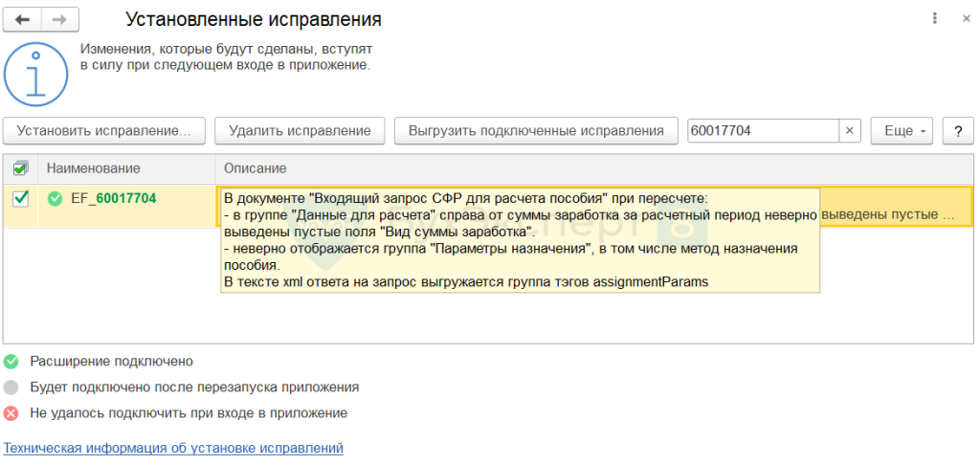Click Выгрузить подключенные исправления button

(x=535, y=131)
